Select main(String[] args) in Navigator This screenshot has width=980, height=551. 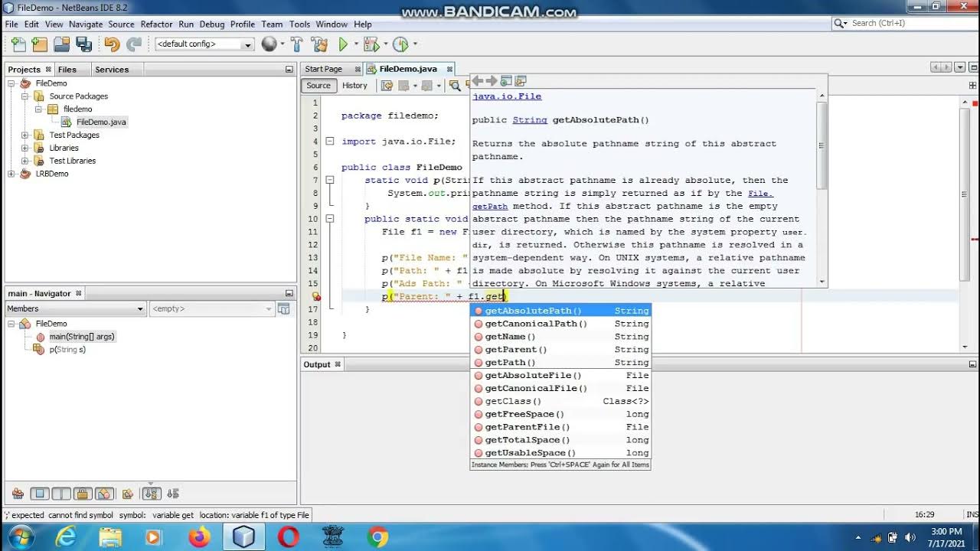pyautogui.click(x=82, y=337)
